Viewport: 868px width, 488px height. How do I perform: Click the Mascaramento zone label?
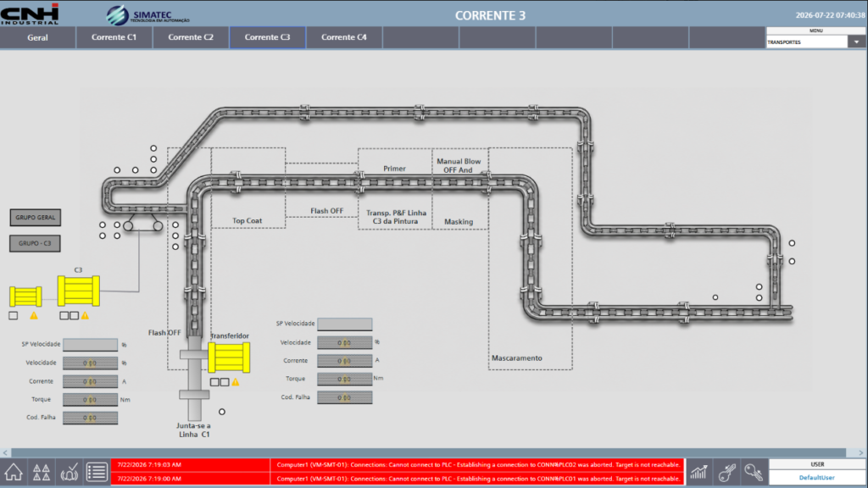click(x=517, y=358)
